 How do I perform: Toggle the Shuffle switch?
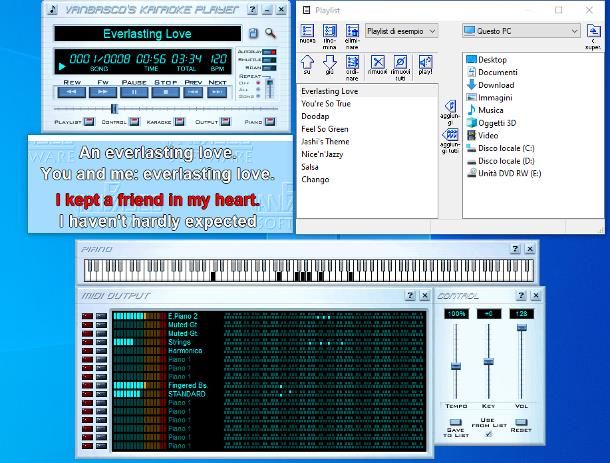[269, 60]
